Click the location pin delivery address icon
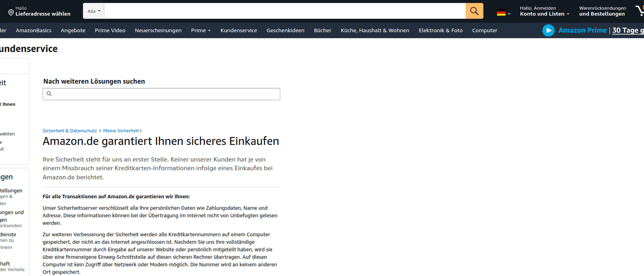644x276 pixels. [x=11, y=13]
